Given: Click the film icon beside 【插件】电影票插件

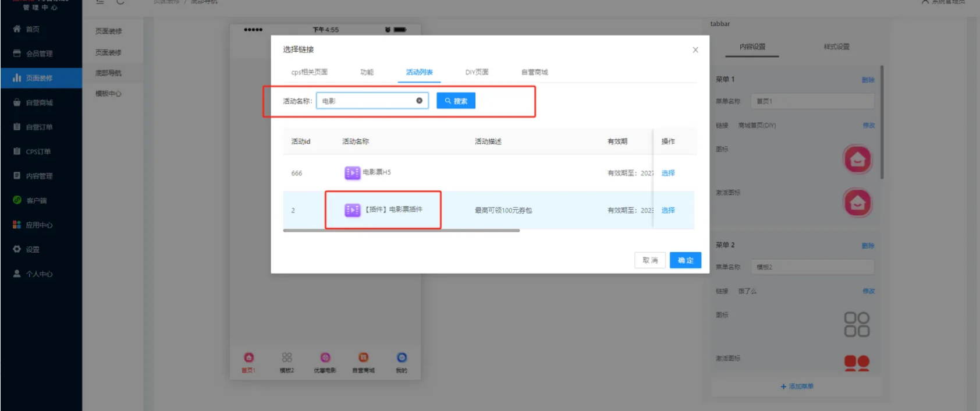Looking at the screenshot, I should click(352, 210).
